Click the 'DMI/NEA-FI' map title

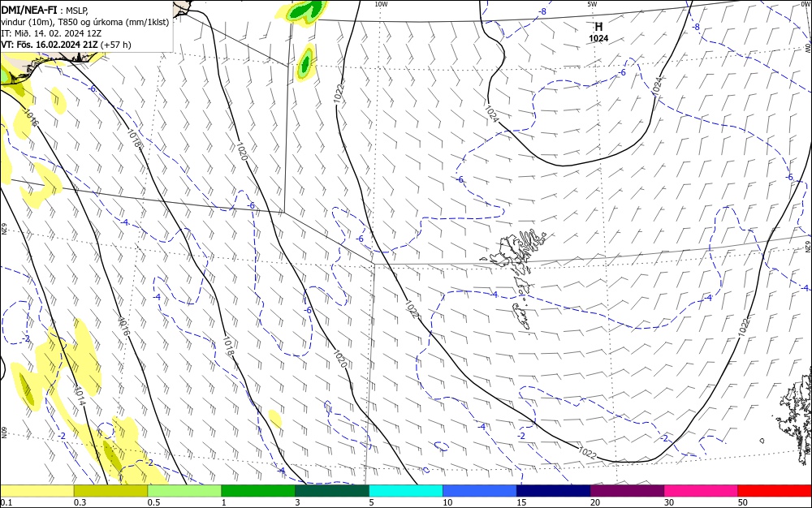click(29, 9)
